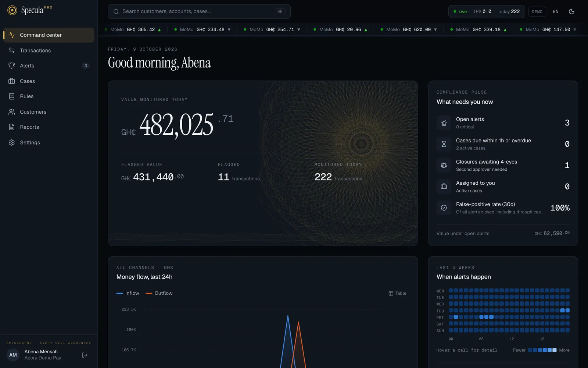Click the hourglass icon for overdue cases

click(x=444, y=144)
